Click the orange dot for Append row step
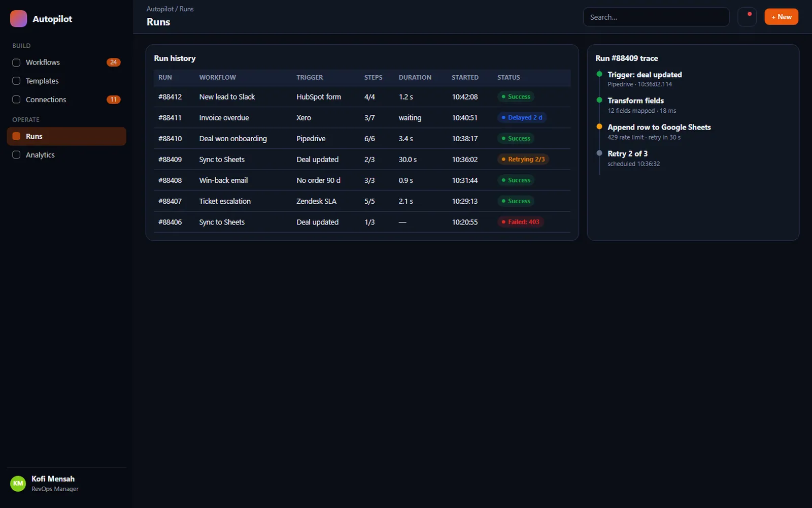Viewport: 812px width, 508px height. [x=599, y=126]
